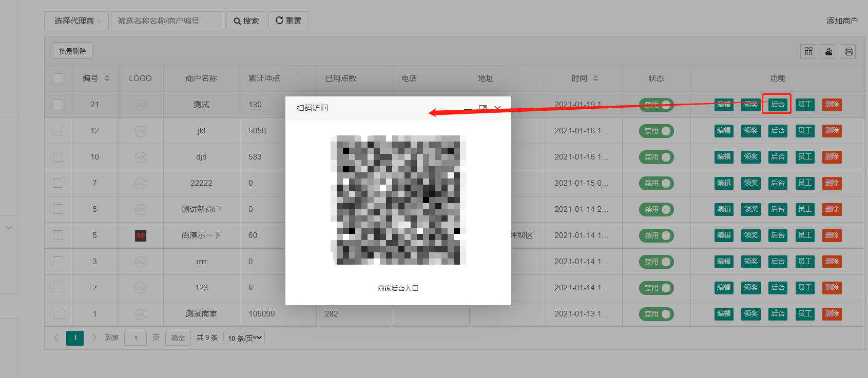This screenshot has height=378, width=868.
Task: Close the 扫码访问 popup
Action: coord(497,108)
